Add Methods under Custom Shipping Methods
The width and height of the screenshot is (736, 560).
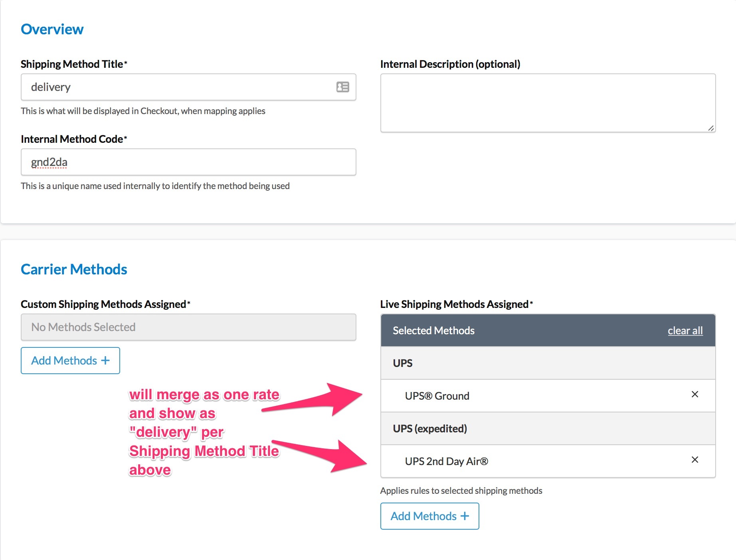pos(70,361)
